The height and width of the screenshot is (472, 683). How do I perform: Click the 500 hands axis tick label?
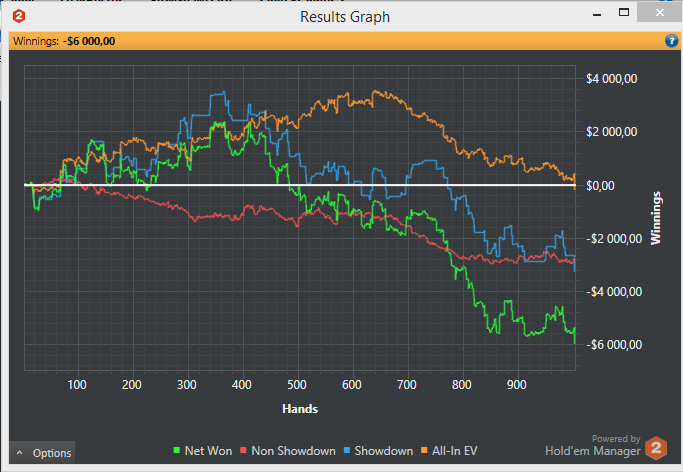[x=297, y=385]
